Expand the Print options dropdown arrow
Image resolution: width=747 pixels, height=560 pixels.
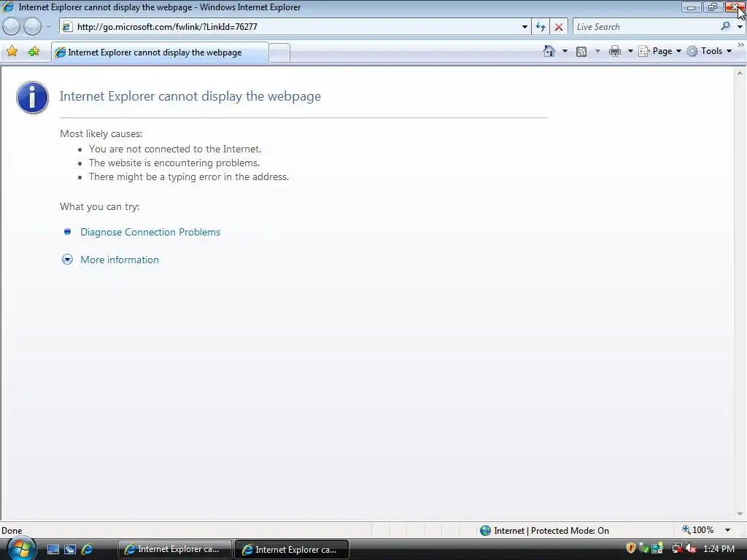tap(630, 51)
